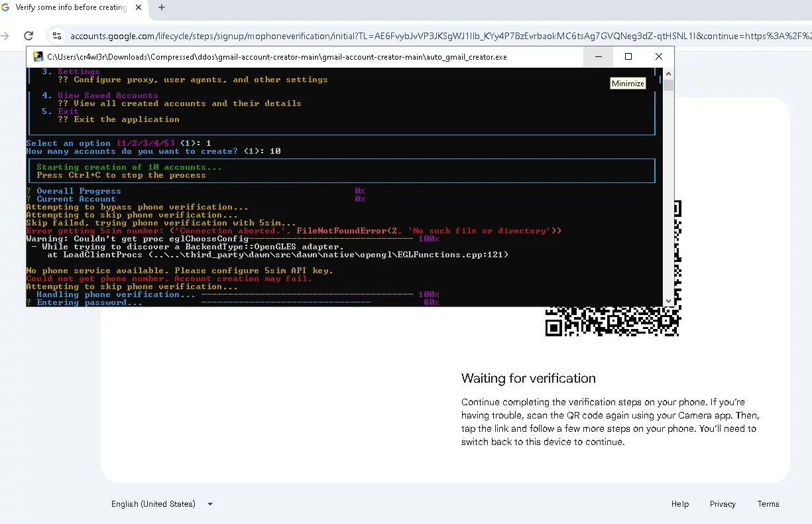This screenshot has width=812, height=524.
Task: Click the 'View Saved Accounts' console option
Action: pos(107,96)
